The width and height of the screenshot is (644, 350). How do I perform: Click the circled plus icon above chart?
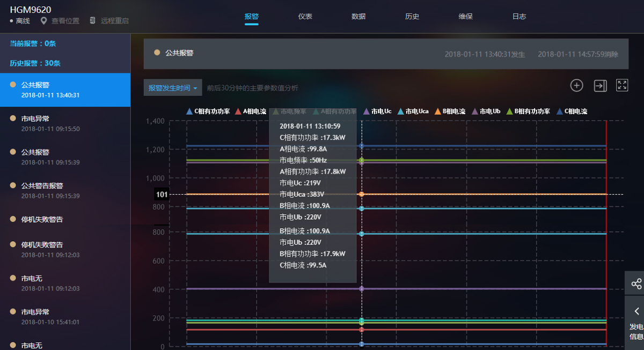click(576, 85)
